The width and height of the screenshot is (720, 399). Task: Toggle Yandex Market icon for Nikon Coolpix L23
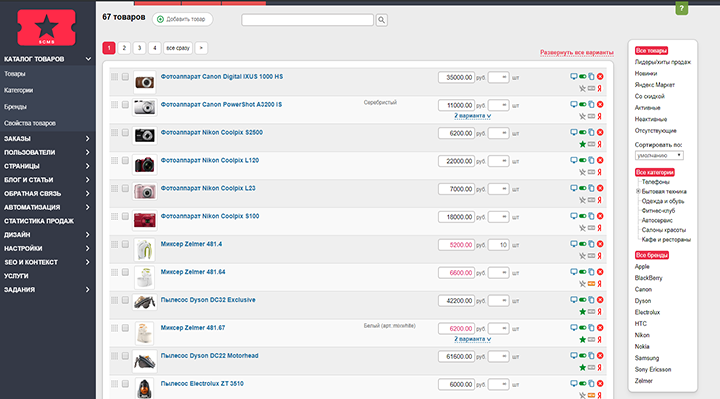(599, 200)
